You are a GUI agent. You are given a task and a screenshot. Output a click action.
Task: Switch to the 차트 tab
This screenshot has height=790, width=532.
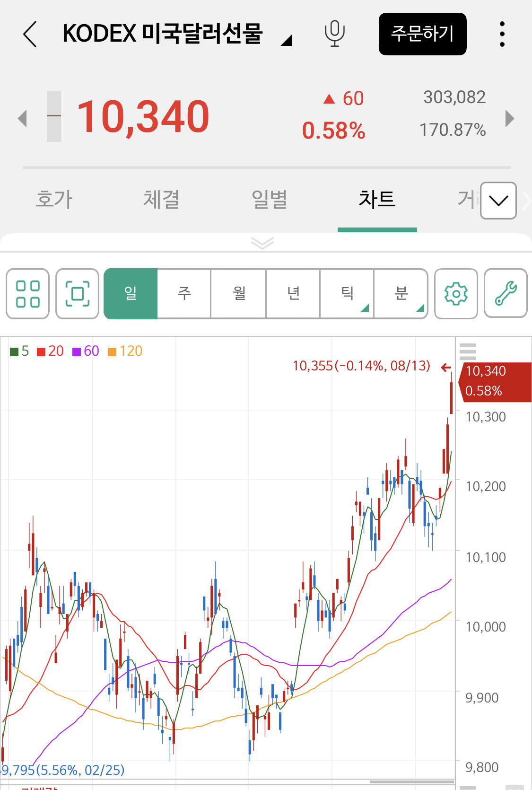[377, 199]
